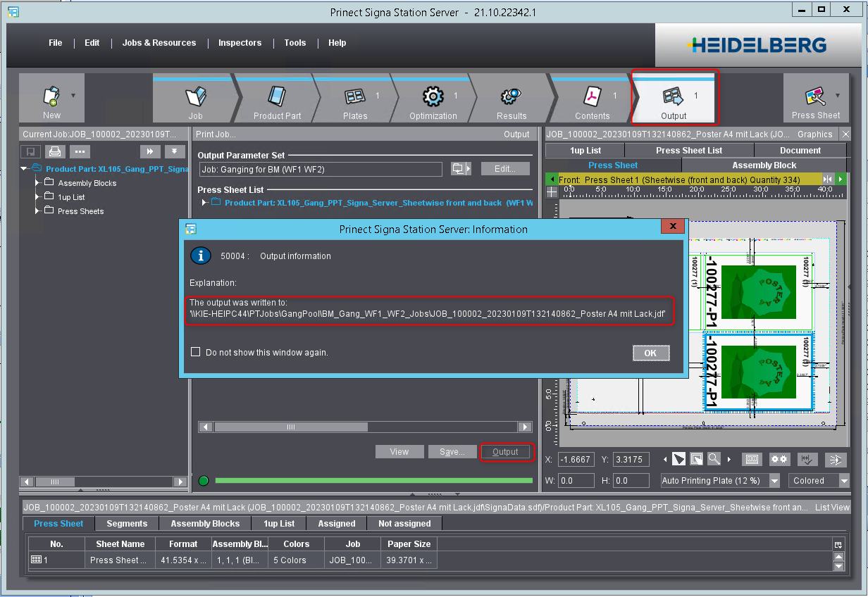Expand Product Part in Press Sheet List
Screen dimensions: 868x597
tap(205, 203)
